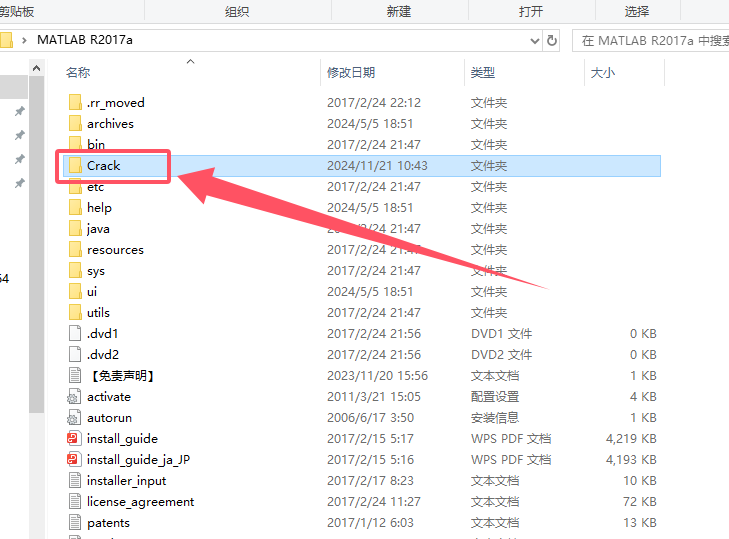The image size is (729, 539).
Task: Select the .dvd1 file icon
Action: pyautogui.click(x=75, y=333)
